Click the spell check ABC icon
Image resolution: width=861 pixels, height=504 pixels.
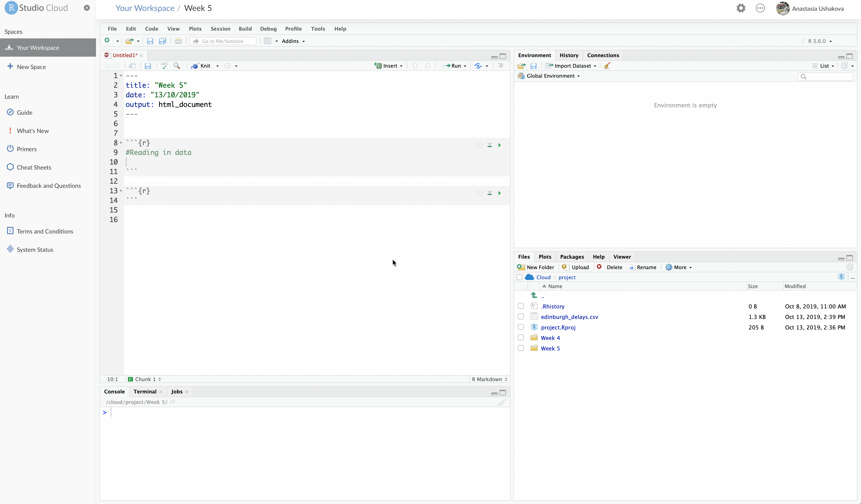(164, 66)
